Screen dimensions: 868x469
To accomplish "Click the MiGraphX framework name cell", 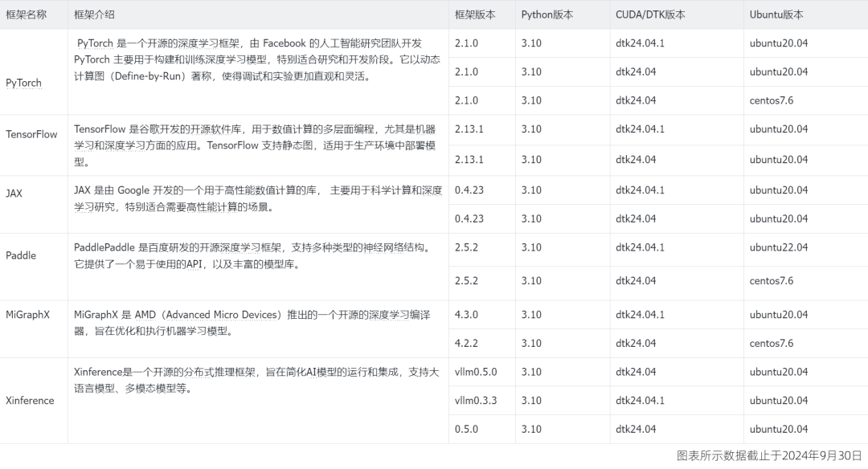I will click(x=27, y=315).
